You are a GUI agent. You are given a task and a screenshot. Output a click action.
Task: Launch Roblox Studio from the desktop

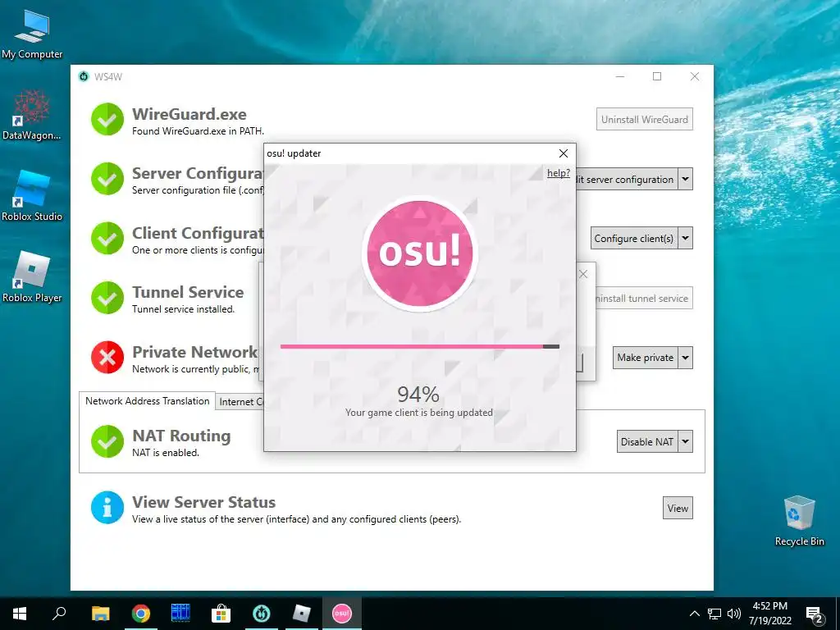32,196
